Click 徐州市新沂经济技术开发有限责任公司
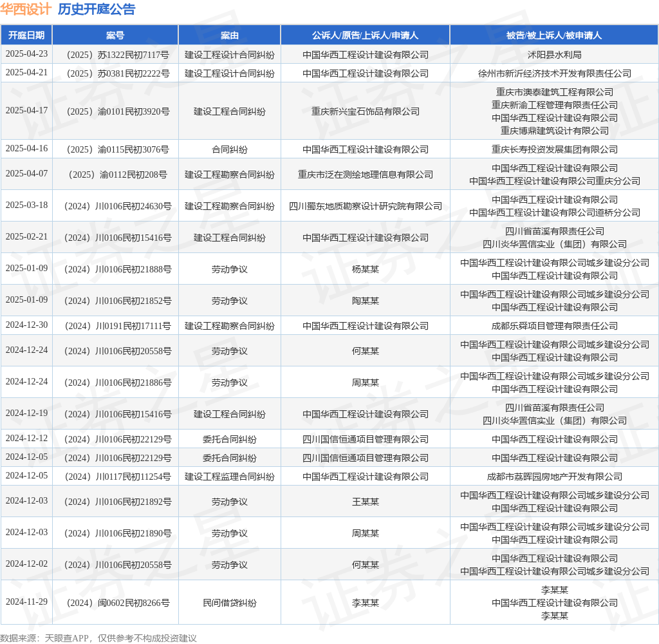 pos(554,73)
